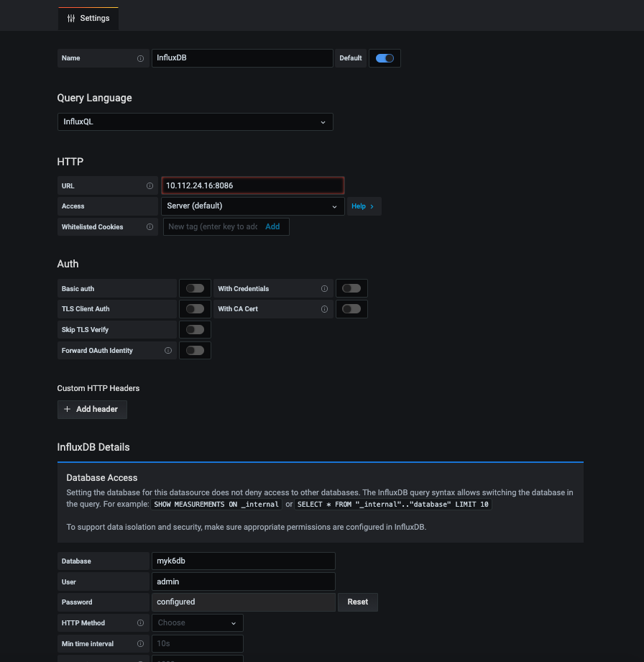644x662 pixels.
Task: Enable the Forward OAuth Identity switch
Action: [x=195, y=351]
